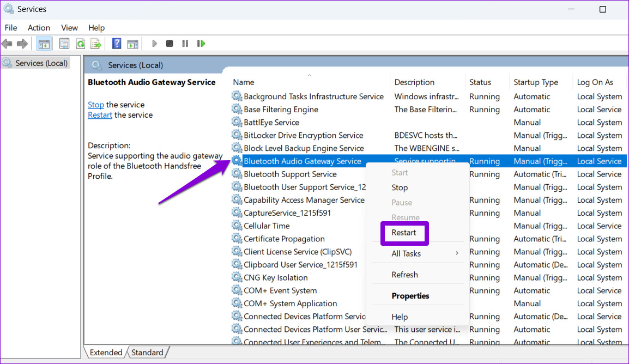Screen dimensions: 629x364
Task: Select Restart from the context menu
Action: coord(404,233)
